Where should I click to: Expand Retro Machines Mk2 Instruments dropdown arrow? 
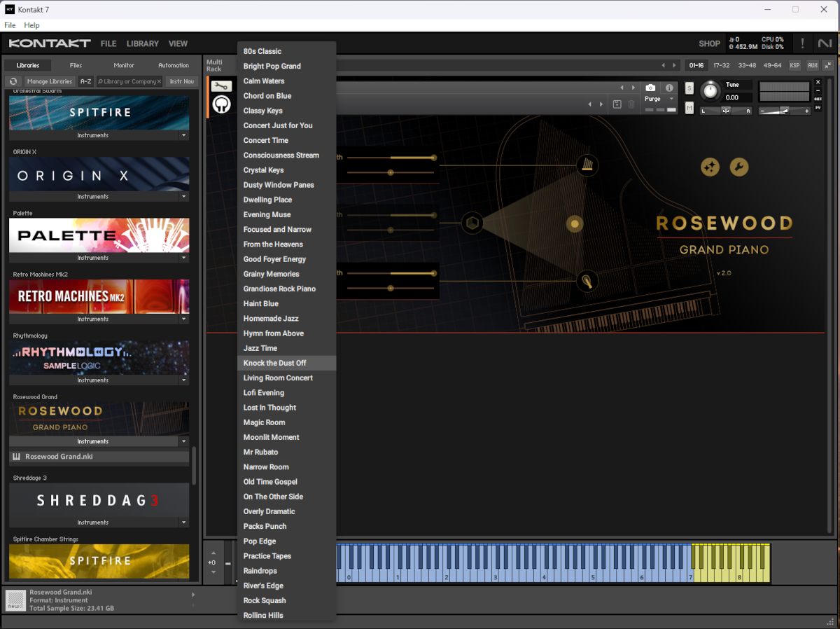click(183, 319)
